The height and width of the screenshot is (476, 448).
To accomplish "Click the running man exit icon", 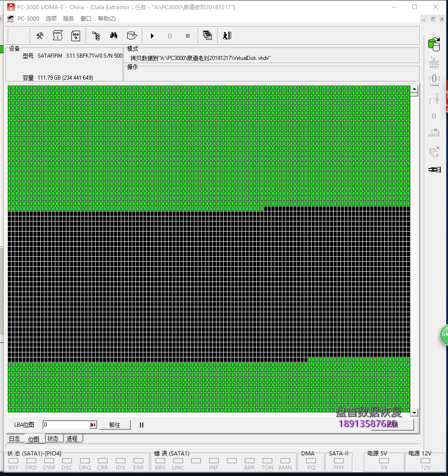I will tap(227, 36).
